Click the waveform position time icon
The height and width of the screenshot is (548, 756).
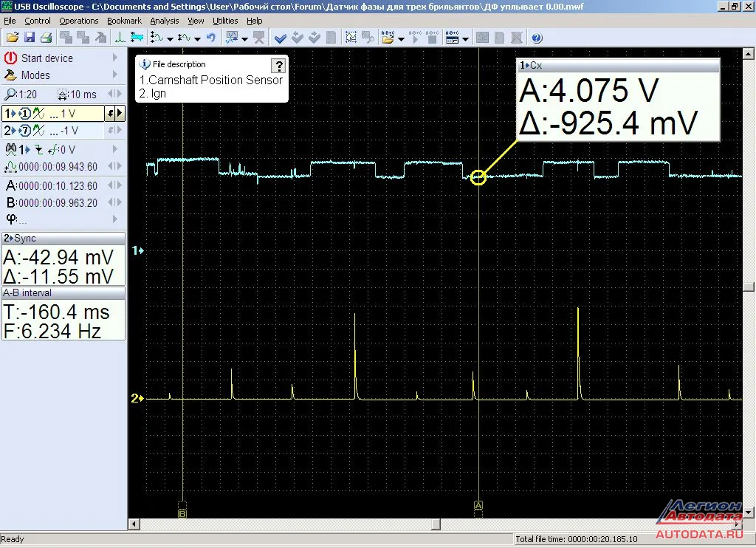pyautogui.click(x=10, y=167)
